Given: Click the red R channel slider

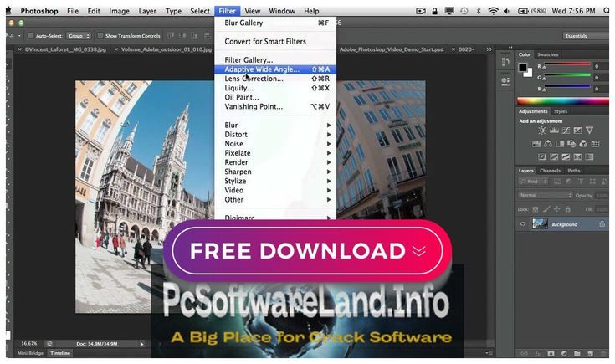Looking at the screenshot, I should (566, 64).
